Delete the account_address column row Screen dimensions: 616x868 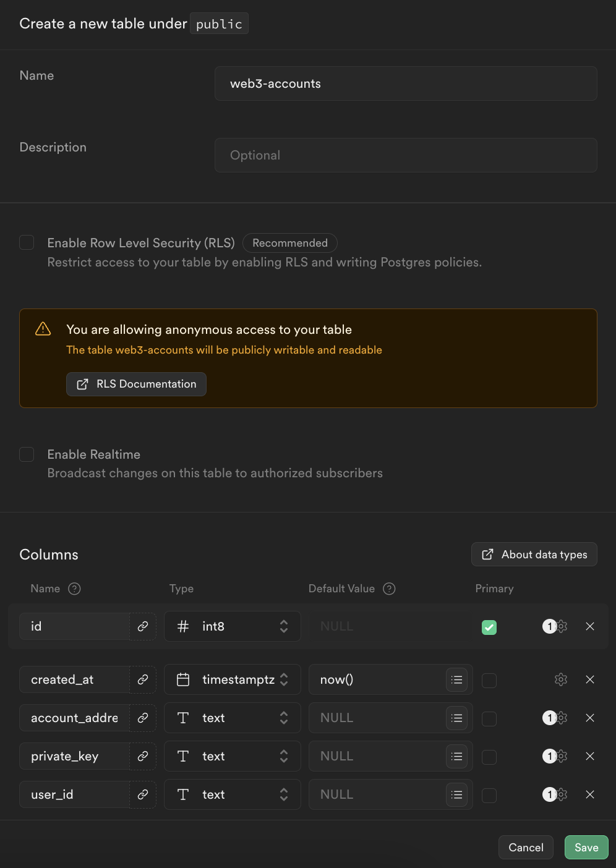[590, 718]
